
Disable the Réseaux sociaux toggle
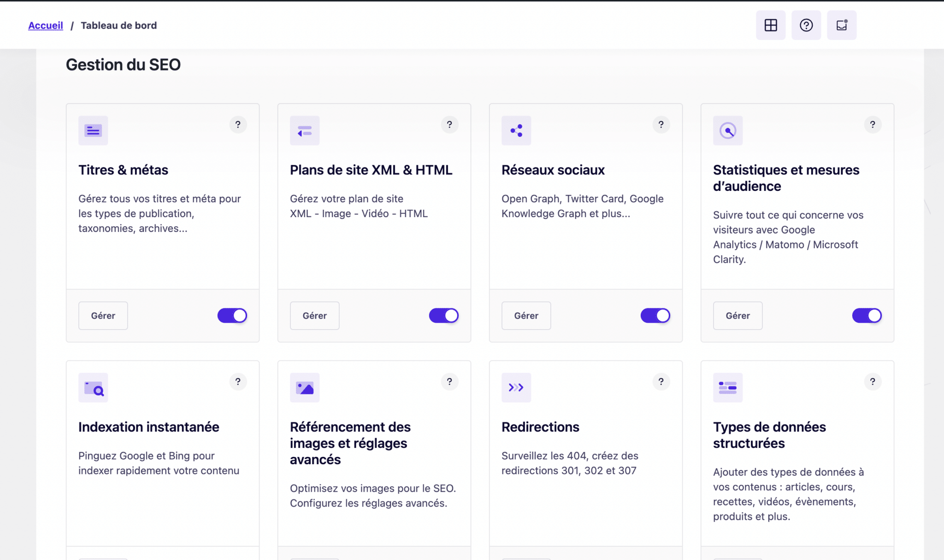(655, 315)
